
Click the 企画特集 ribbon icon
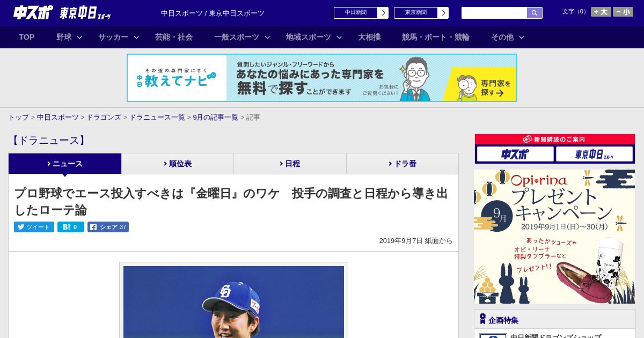coord(482,319)
